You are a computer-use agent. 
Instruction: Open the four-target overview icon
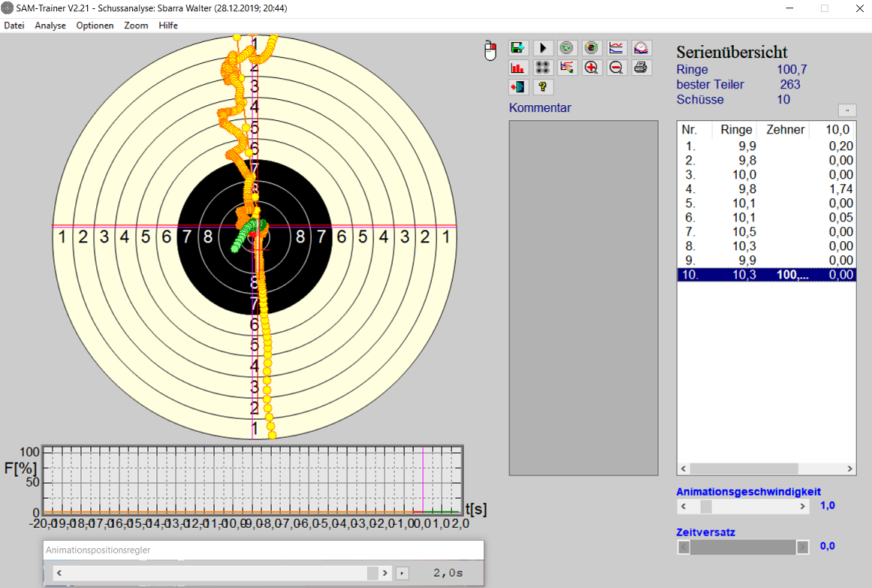point(543,68)
